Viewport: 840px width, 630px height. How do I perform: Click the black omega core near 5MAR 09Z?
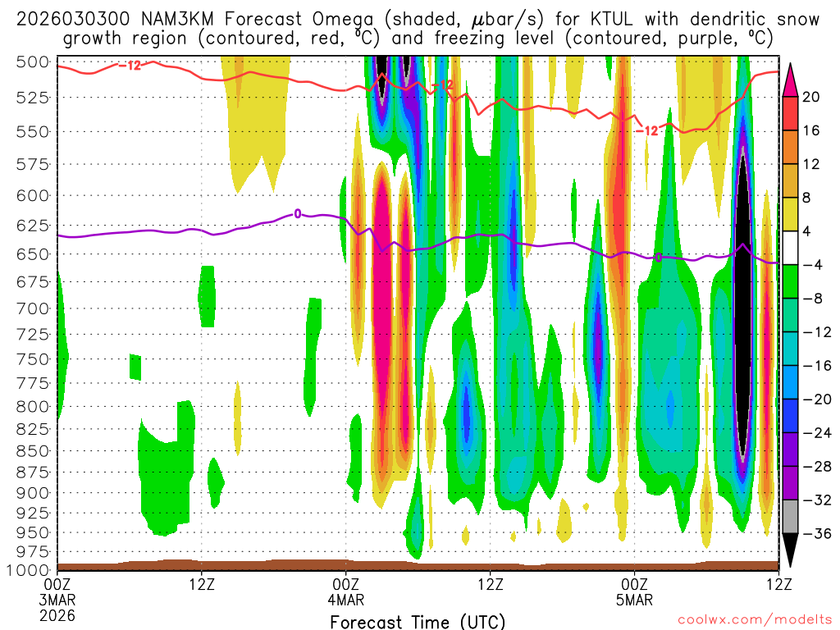pos(742,312)
